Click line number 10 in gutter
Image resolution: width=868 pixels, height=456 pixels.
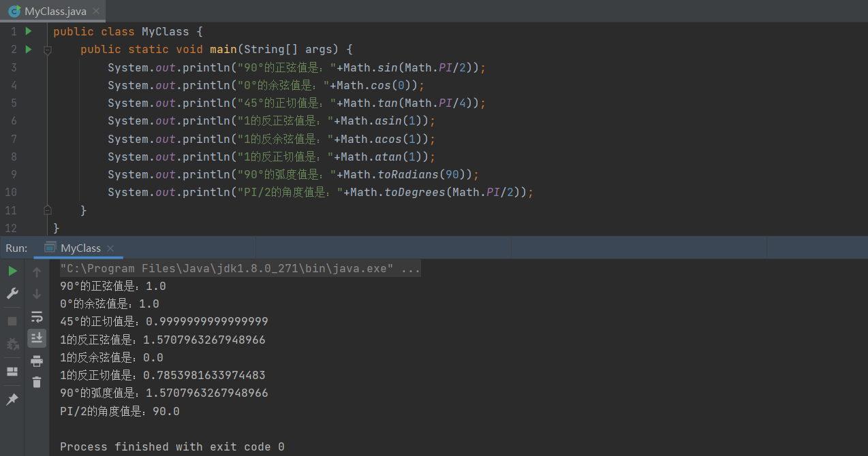[11, 192]
